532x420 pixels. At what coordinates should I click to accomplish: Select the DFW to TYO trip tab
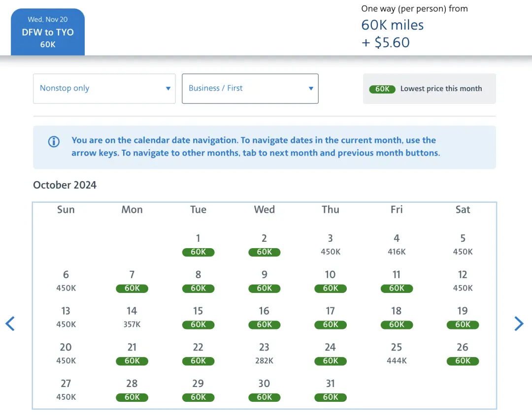pos(48,32)
